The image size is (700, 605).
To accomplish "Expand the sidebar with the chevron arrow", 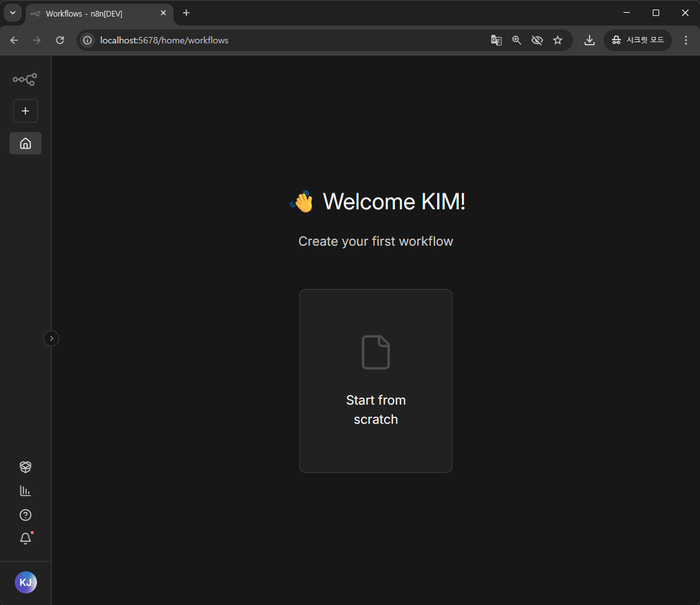I will point(52,338).
